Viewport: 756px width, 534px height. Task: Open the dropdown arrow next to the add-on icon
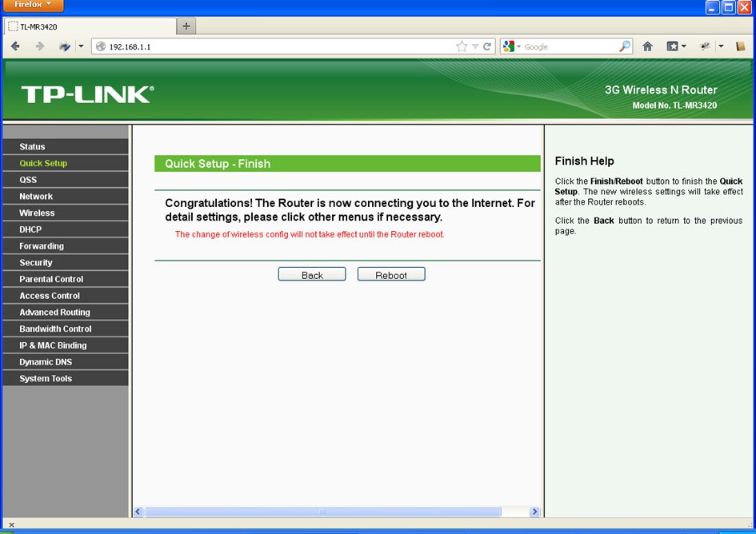click(x=721, y=46)
